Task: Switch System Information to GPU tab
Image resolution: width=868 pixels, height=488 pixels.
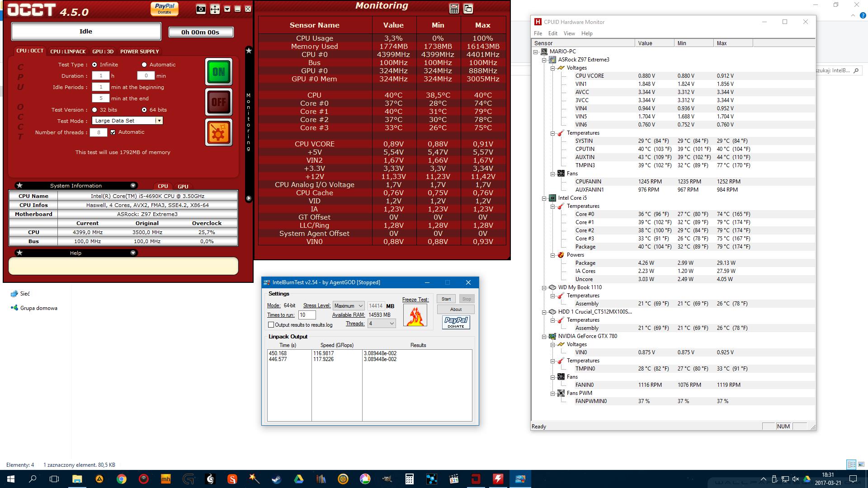Action: [183, 186]
